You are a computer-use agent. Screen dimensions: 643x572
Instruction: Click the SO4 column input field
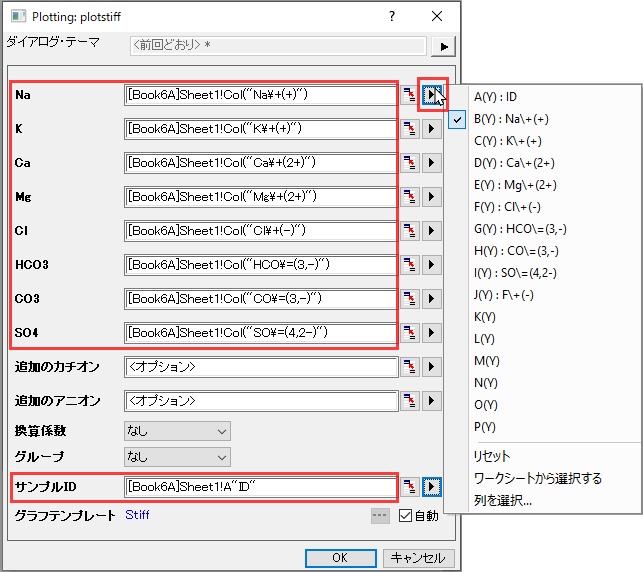tap(261, 333)
